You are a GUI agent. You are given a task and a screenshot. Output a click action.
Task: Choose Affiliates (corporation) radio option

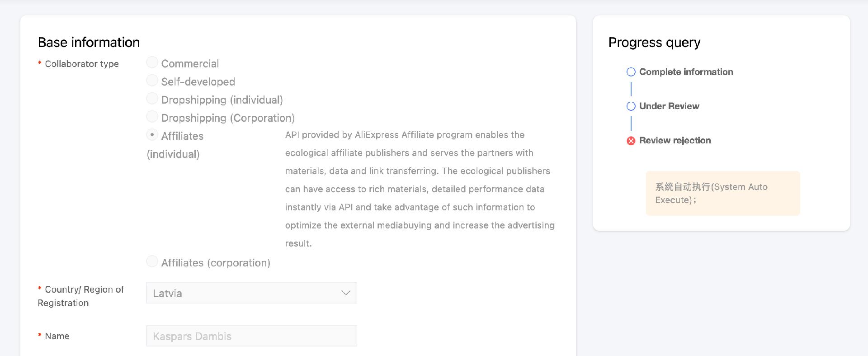tap(152, 261)
